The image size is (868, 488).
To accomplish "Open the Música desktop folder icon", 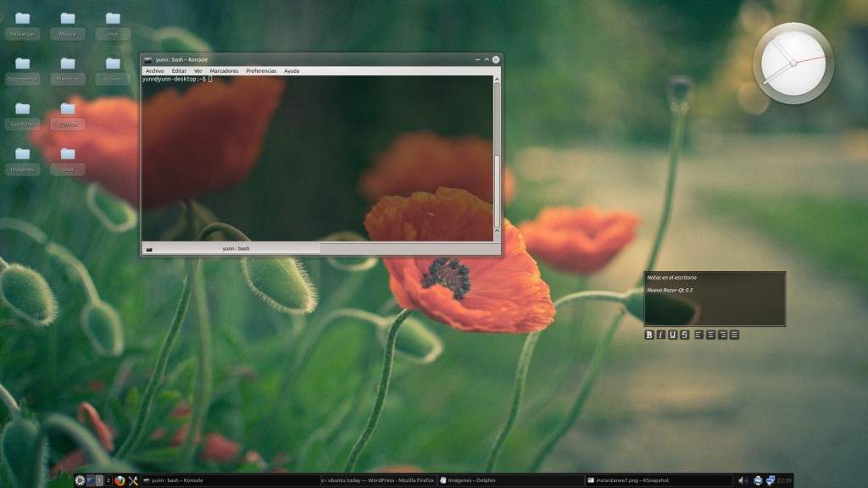I will click(68, 25).
